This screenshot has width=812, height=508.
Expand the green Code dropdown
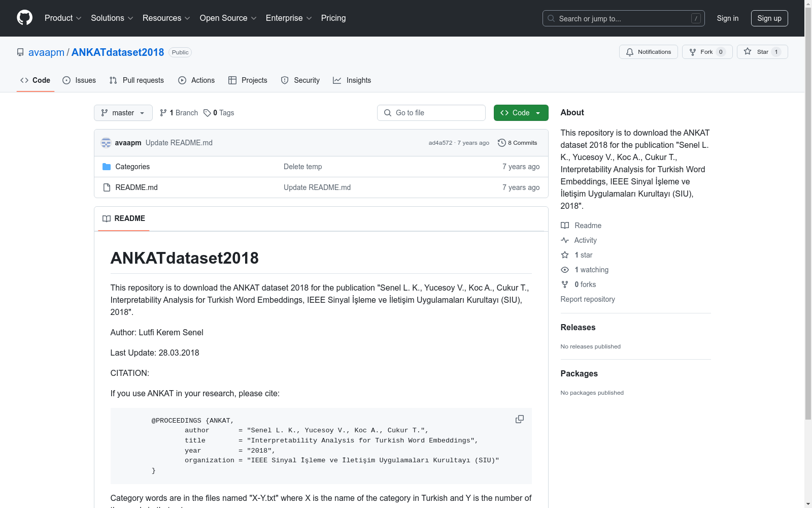(521, 113)
